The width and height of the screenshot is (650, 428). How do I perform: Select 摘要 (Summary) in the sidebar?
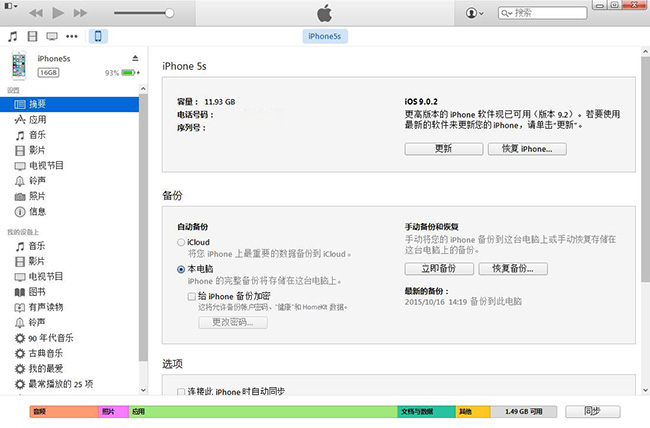point(36,104)
